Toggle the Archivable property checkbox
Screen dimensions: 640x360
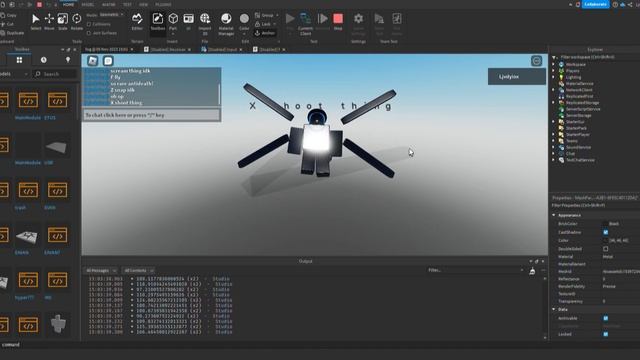606,318
